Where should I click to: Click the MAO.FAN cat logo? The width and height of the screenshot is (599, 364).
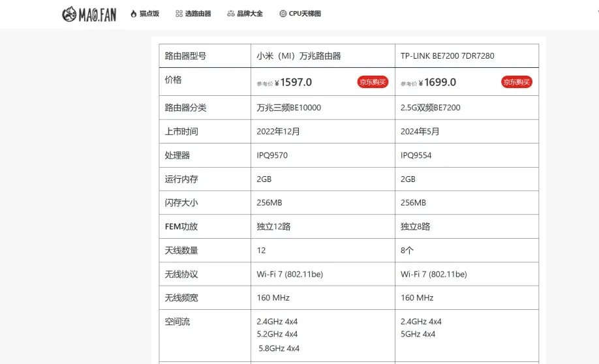(69, 14)
